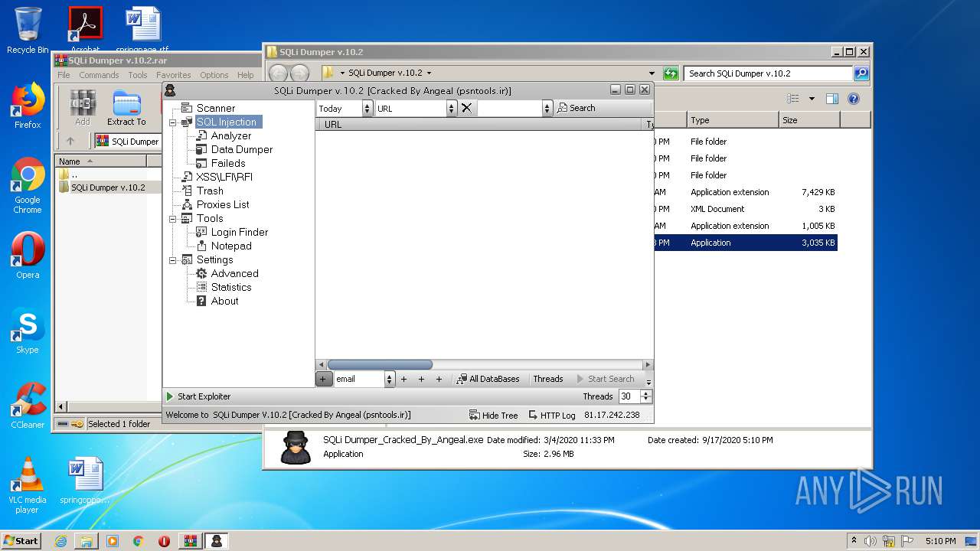Adjust the Threads 30 stepper arrows

[x=646, y=396]
